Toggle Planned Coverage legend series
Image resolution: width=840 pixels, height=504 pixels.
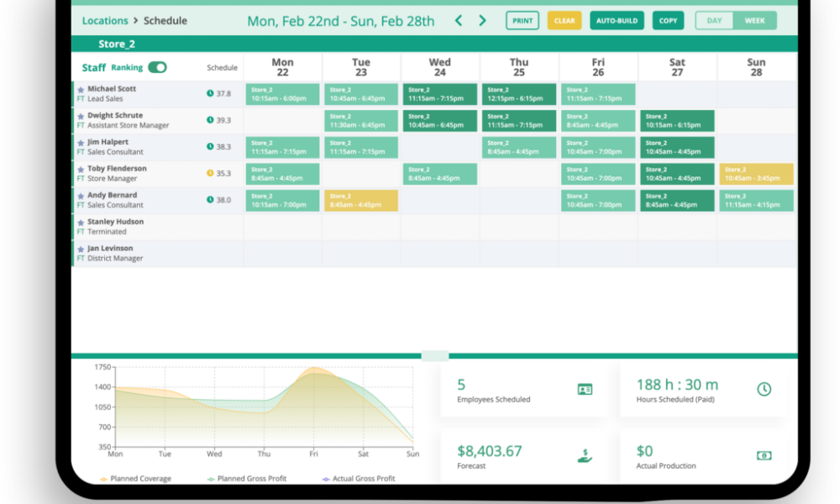click(135, 478)
